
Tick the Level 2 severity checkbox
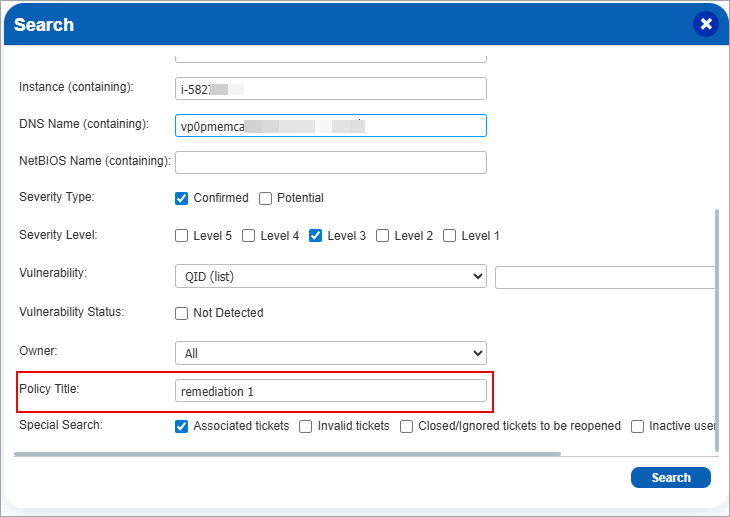coord(383,236)
